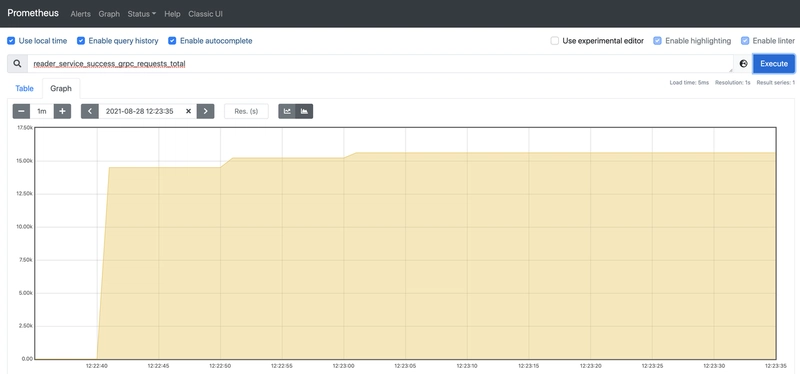Open the Graph nav item
800x374 pixels.
pos(109,14)
